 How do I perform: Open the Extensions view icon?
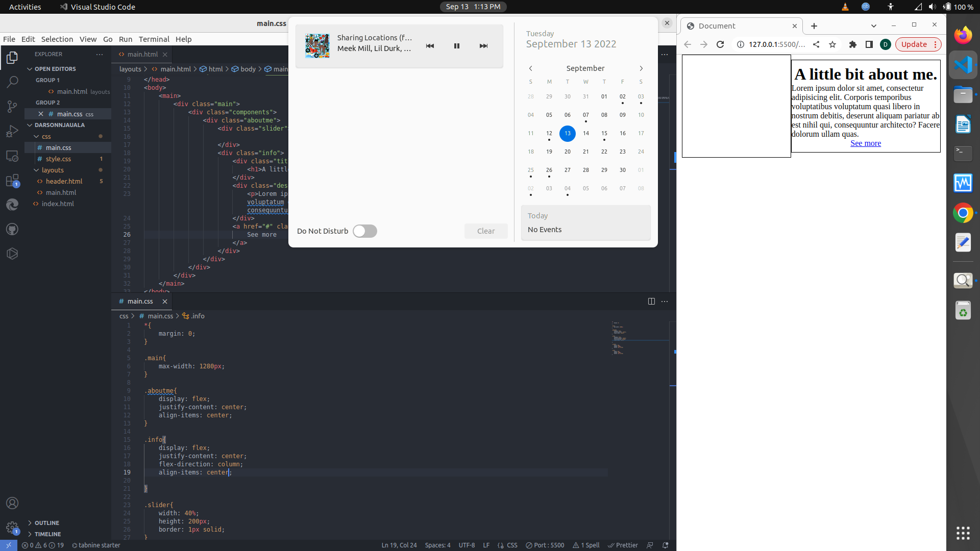[12, 181]
